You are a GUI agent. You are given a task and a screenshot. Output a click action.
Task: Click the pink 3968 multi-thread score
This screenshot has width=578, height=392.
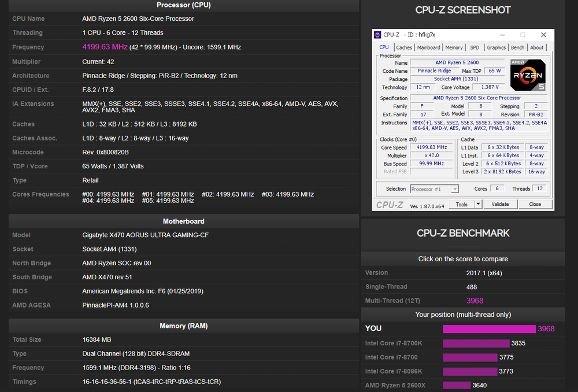tap(475, 301)
